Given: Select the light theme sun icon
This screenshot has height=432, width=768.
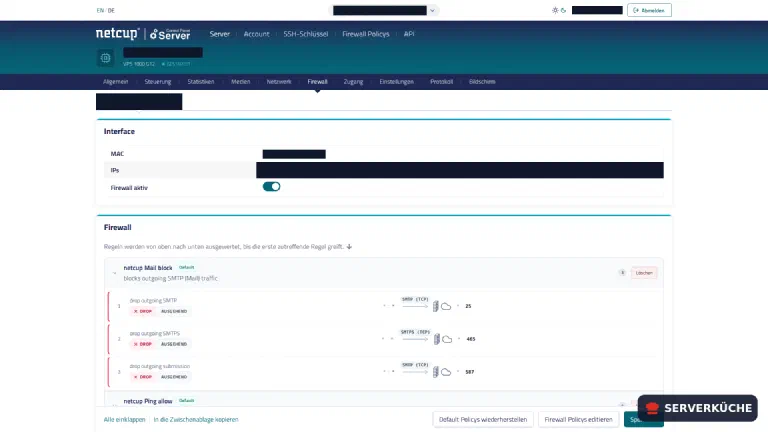Looking at the screenshot, I should (x=555, y=10).
